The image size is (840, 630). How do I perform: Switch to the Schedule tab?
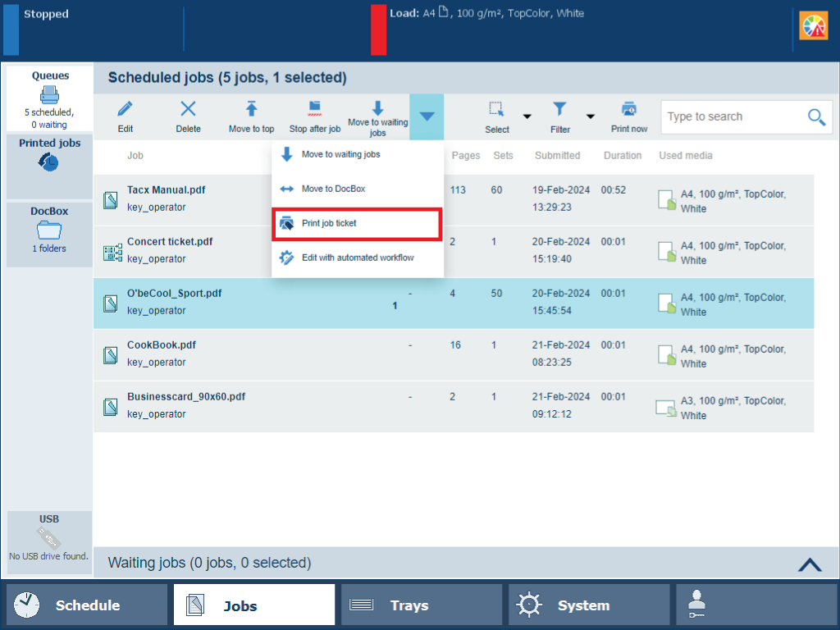tap(87, 605)
